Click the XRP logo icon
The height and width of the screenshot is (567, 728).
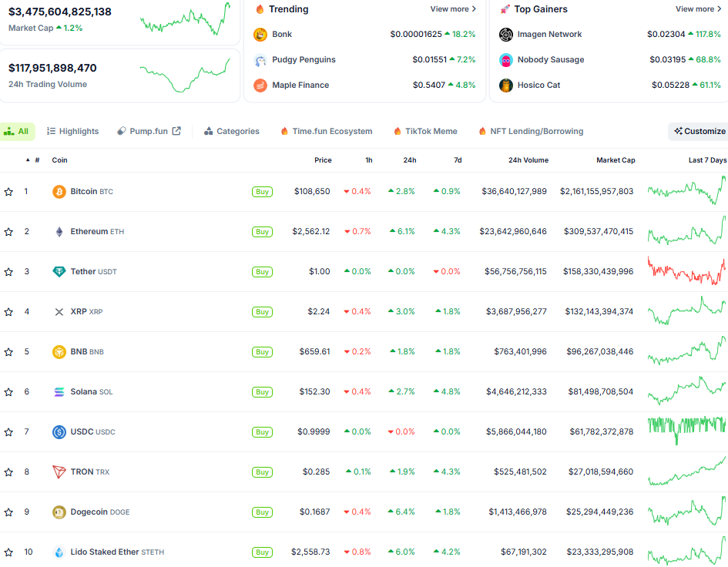(59, 311)
